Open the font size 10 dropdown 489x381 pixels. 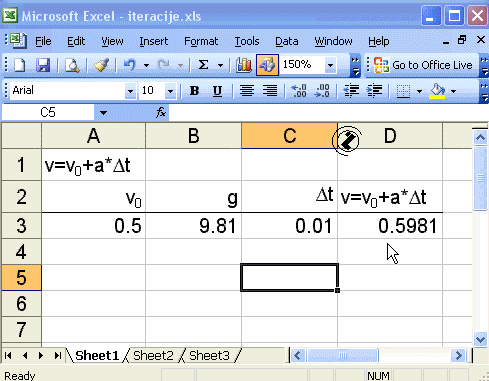[x=170, y=91]
